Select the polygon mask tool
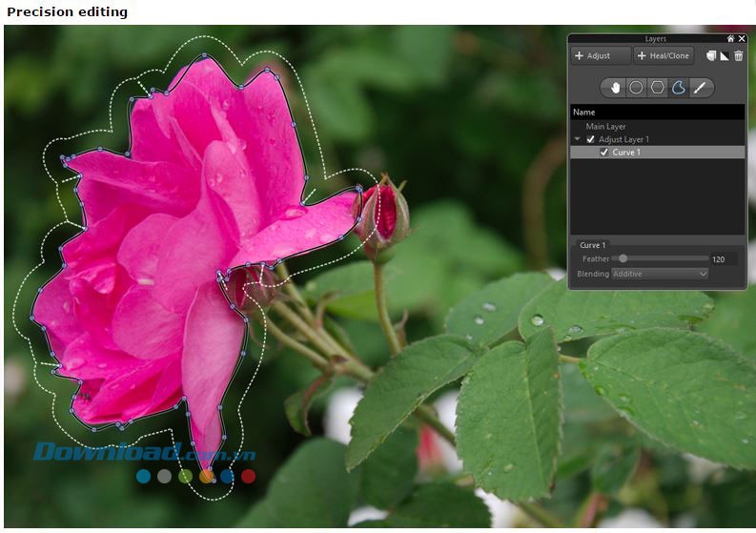 [658, 88]
